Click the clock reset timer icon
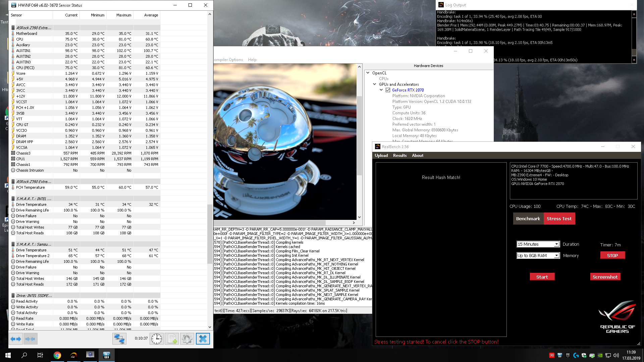 point(156,339)
